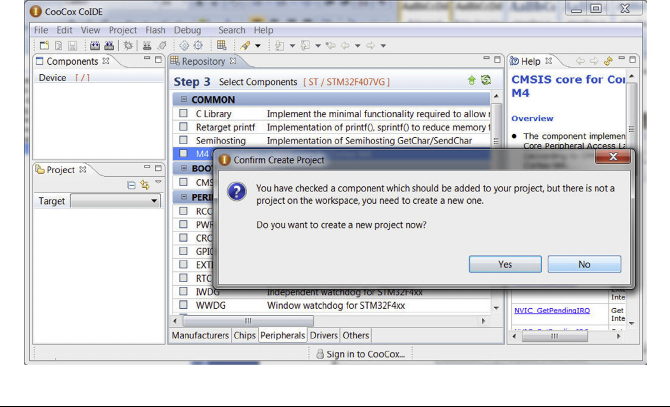Click the Repository horizontal scrollbar thumb
The height and width of the screenshot is (407, 670).
(x=248, y=321)
